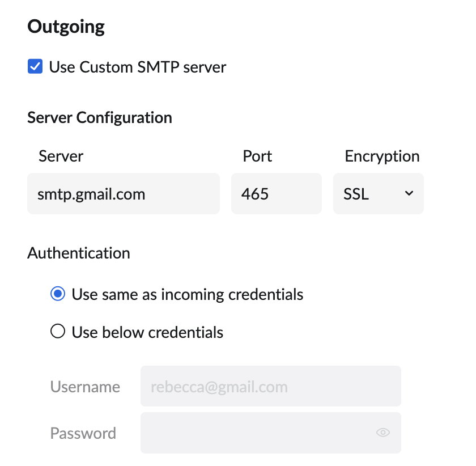The width and height of the screenshot is (476, 466).
Task: Click the Outgoing section heading
Action: pyautogui.click(x=66, y=27)
